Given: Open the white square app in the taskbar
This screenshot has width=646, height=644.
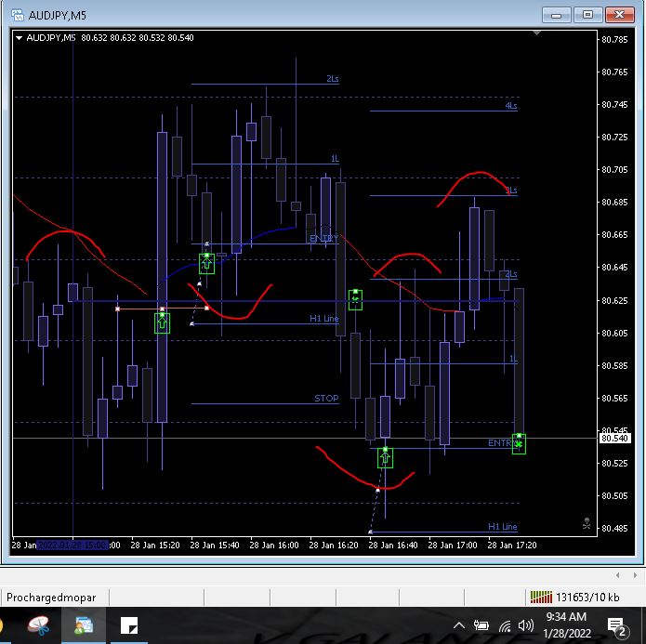Looking at the screenshot, I should (129, 625).
